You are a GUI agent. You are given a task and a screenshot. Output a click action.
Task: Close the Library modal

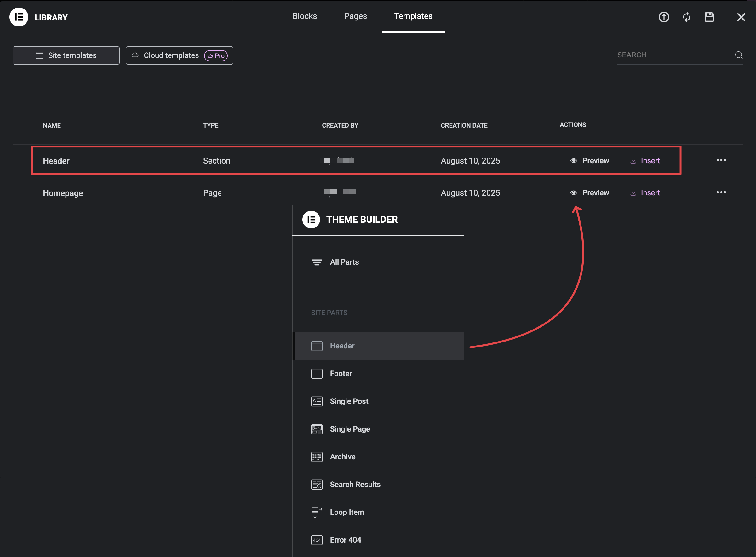click(x=741, y=17)
